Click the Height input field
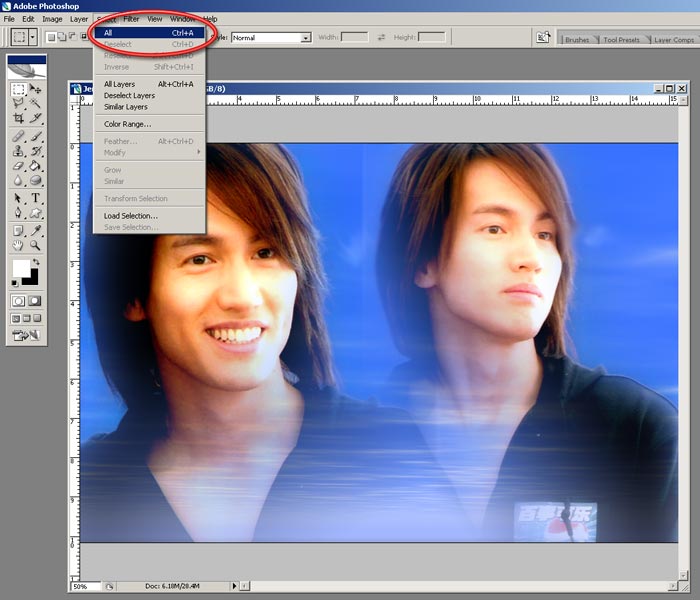700x600 pixels. pyautogui.click(x=431, y=37)
